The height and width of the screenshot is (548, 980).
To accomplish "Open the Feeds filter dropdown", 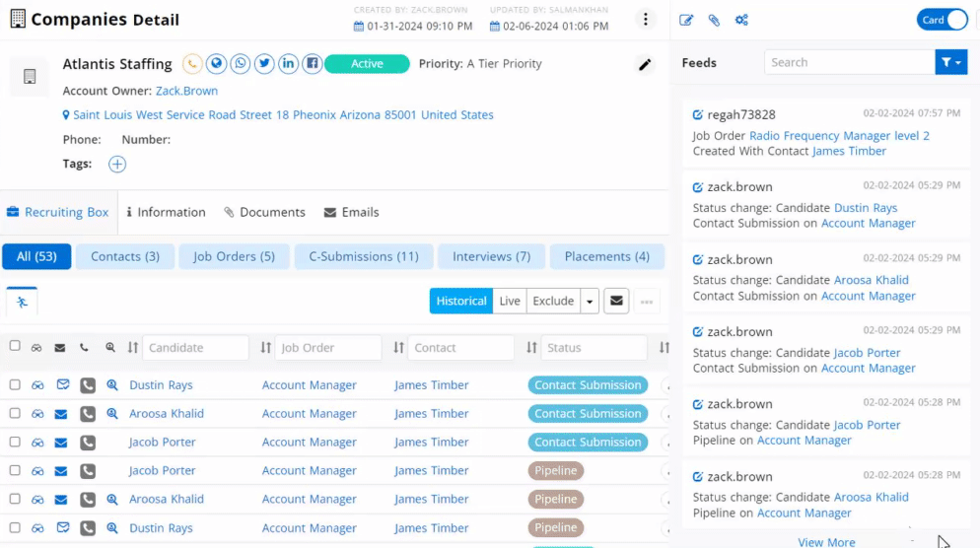I will coord(951,62).
